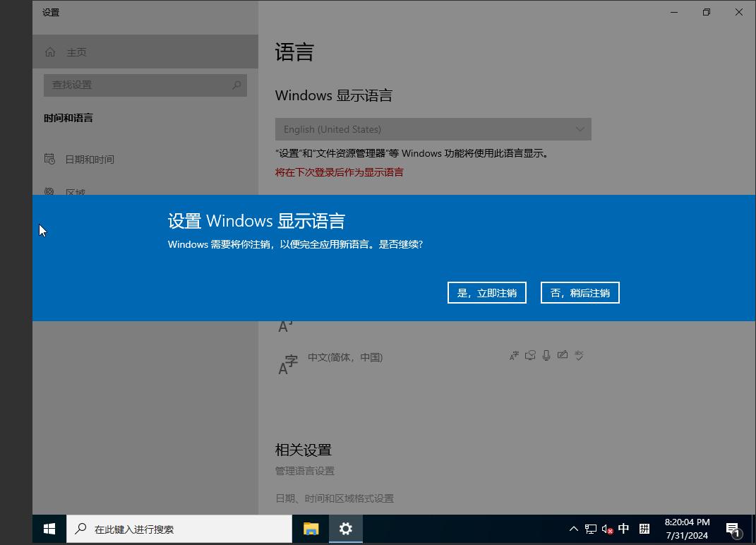Screen dimensions: 756x545
Task: Click the 相关设置 heading
Action: click(304, 450)
